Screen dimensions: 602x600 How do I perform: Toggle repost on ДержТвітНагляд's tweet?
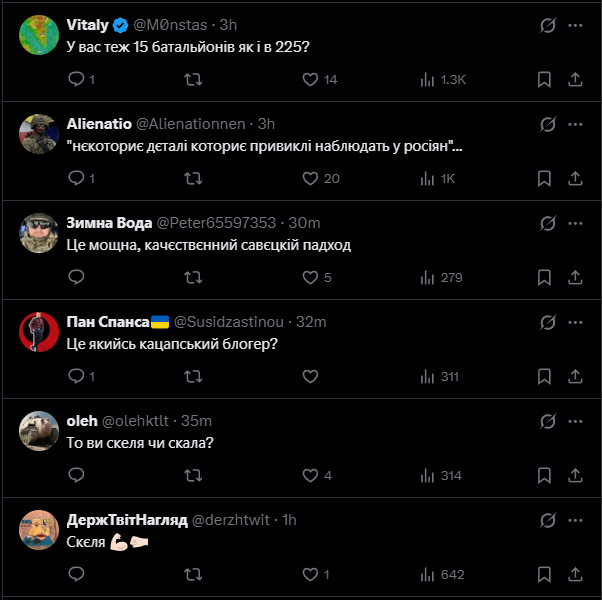pos(194,574)
